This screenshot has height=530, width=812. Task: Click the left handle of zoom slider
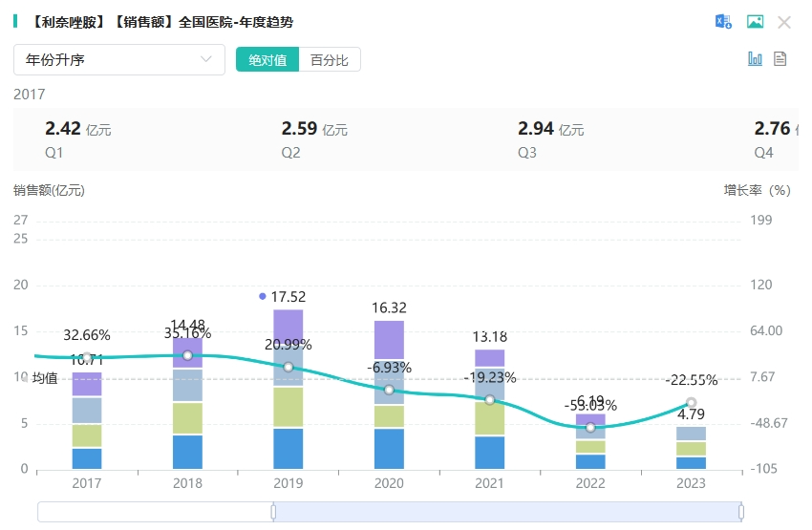[x=273, y=512]
